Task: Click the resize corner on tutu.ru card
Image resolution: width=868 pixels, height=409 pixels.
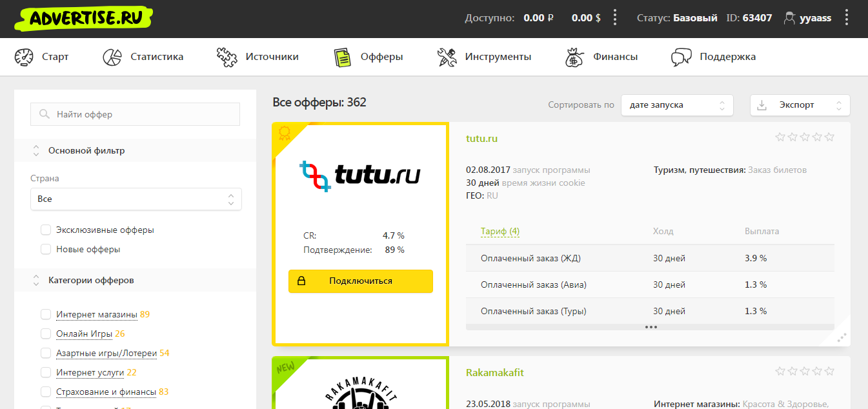Action: coord(842,337)
